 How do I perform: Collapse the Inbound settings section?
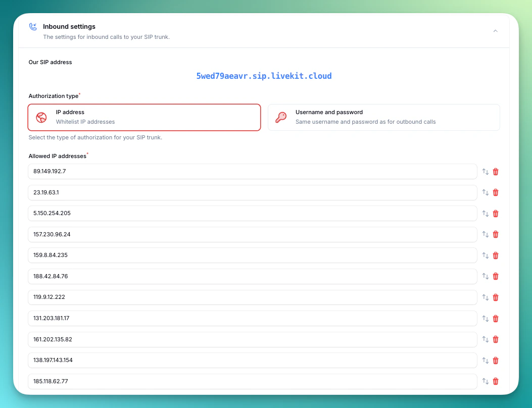click(496, 31)
